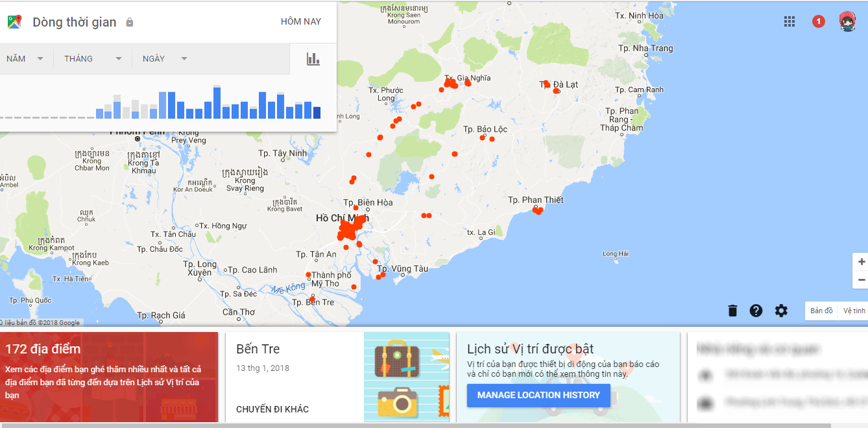Viewport: 868px width, 428px height.
Task: Click the Tx. Gia Nghĩa map label
Action: pos(468,78)
